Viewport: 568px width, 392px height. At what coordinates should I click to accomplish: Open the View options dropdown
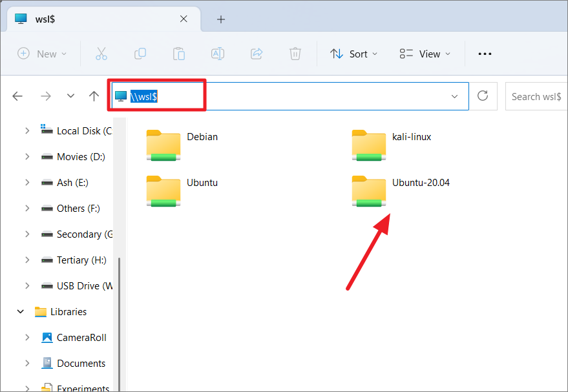425,54
